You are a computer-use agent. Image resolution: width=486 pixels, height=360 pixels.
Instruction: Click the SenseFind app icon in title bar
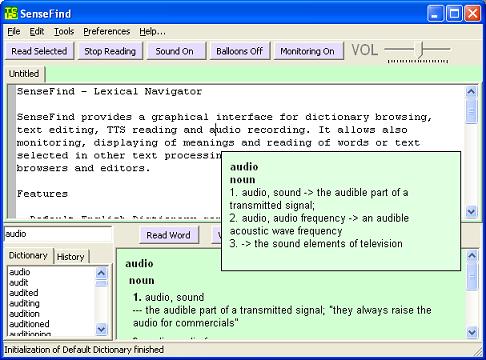[11, 13]
